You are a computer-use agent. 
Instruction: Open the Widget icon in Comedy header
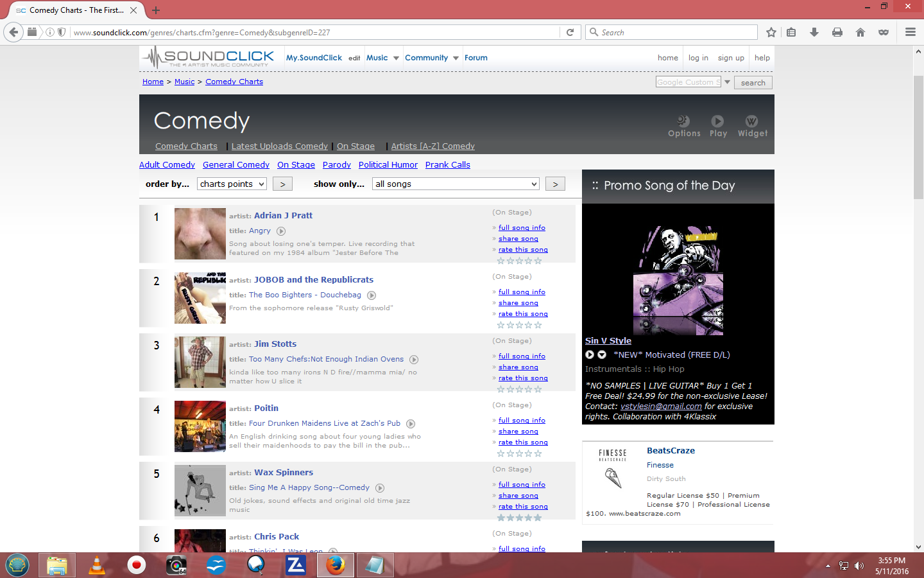(752, 126)
